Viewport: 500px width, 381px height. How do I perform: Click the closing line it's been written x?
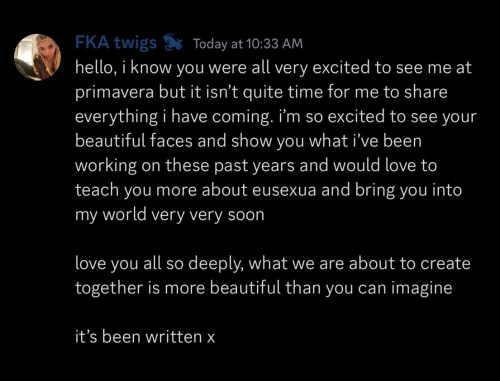145,337
